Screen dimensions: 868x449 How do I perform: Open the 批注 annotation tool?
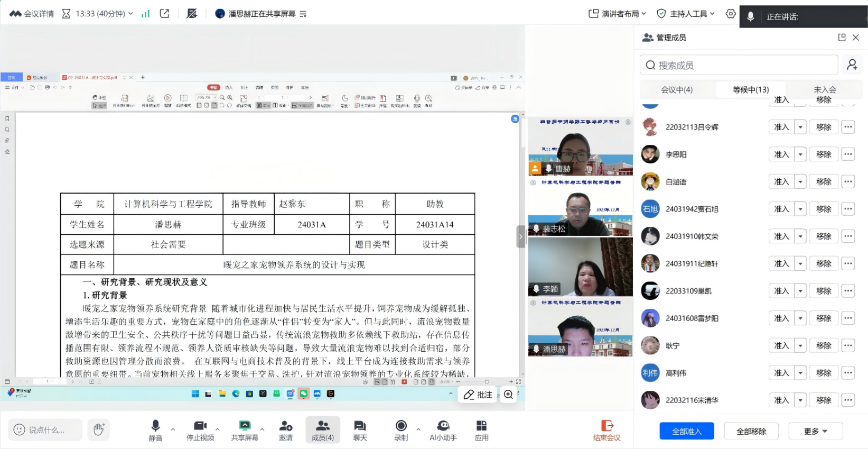pos(478,395)
